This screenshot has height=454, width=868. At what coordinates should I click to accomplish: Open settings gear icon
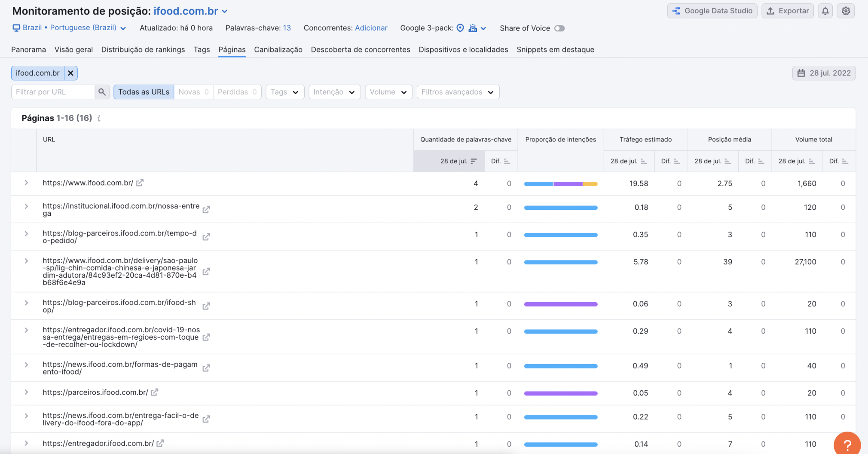click(846, 11)
